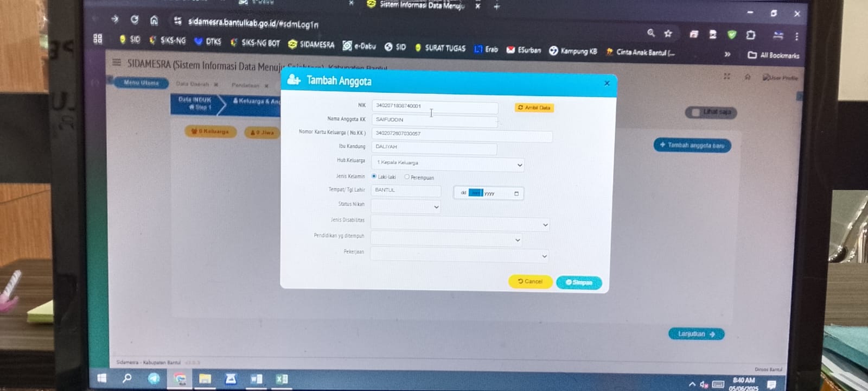Screen dimensions: 868x391
Task: Click the yyyy part of birth date
Action: pos(489,193)
